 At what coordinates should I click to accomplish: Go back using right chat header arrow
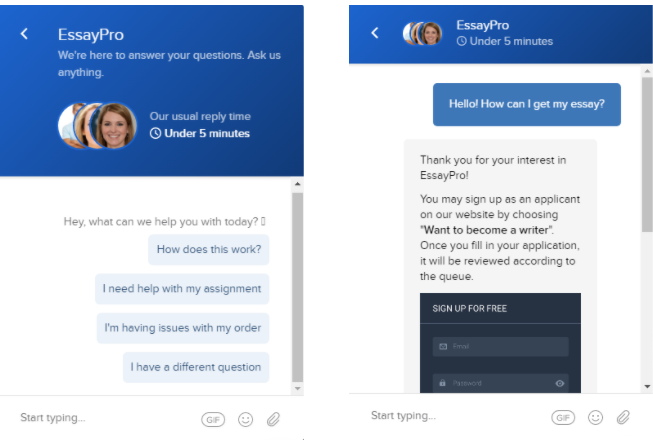(375, 33)
